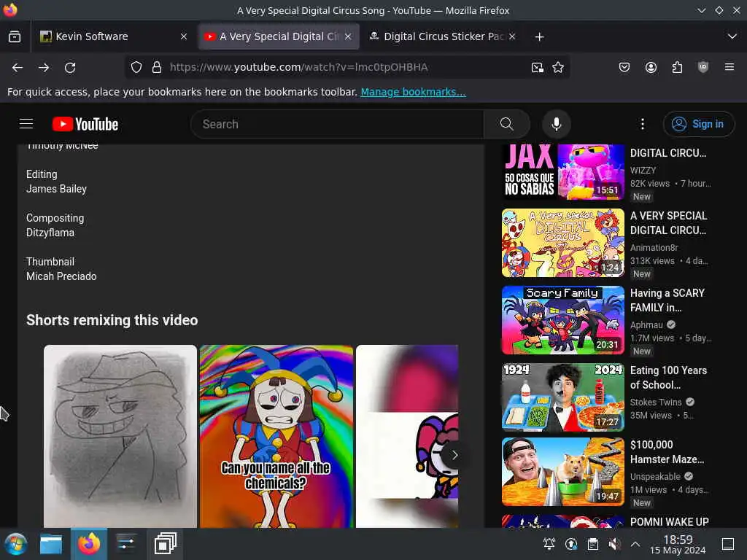Open the Firefox hamburger application menu
The width and height of the screenshot is (747, 560).
point(729,67)
